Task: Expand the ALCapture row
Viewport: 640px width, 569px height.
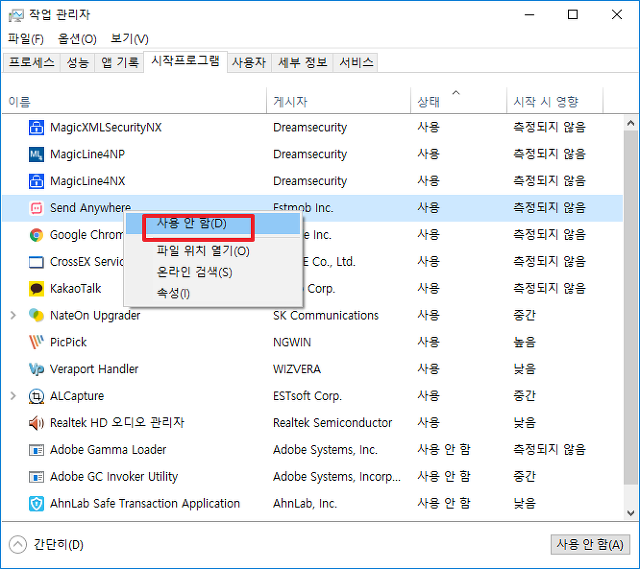Action: click(x=13, y=396)
